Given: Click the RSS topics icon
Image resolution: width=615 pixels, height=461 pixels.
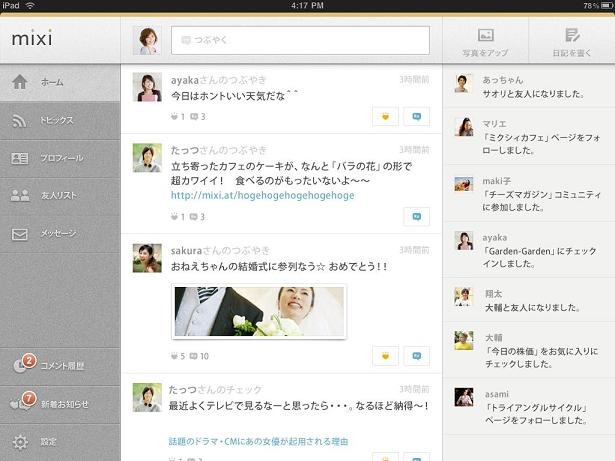Looking at the screenshot, I should [19, 121].
